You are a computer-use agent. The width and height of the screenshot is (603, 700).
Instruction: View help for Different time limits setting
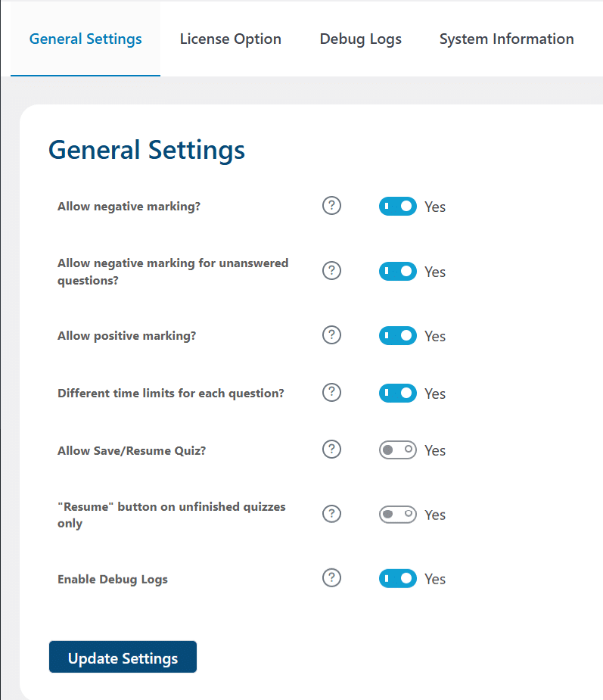[331, 393]
